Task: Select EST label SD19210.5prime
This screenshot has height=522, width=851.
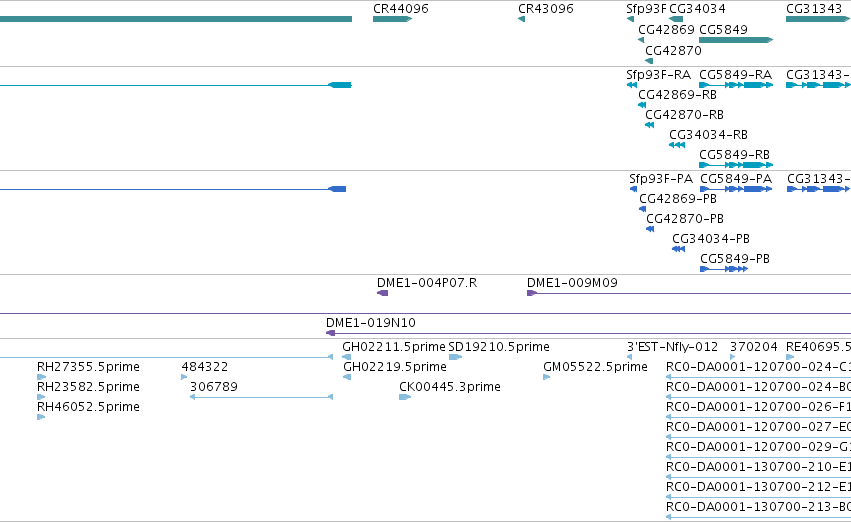Action: pyautogui.click(x=499, y=347)
